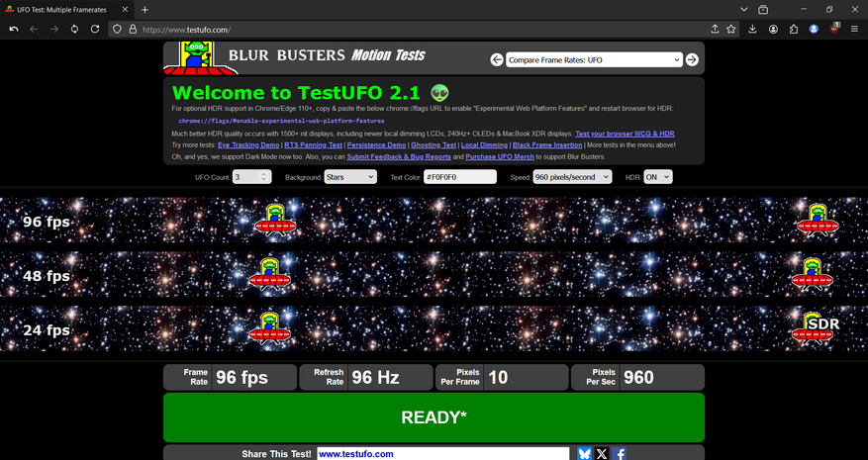
Task: Open a new tab with plus icon
Action: [x=145, y=10]
